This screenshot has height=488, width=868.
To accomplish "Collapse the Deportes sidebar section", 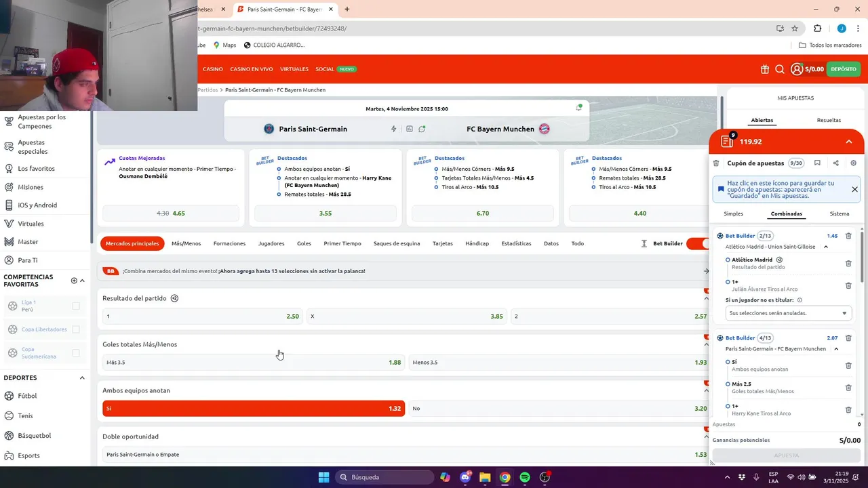I will (82, 378).
